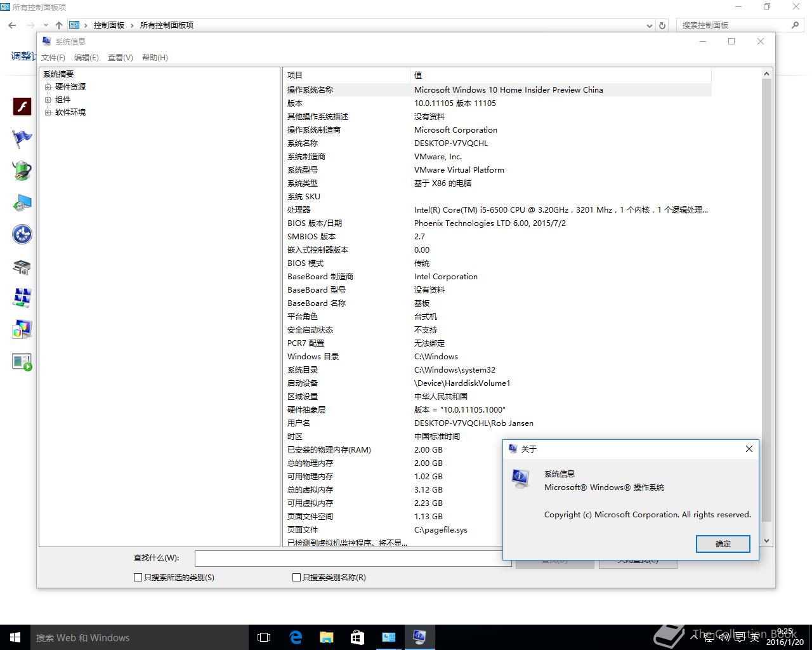Open the 编辑(E) menu
This screenshot has height=650, width=812.
[86, 57]
